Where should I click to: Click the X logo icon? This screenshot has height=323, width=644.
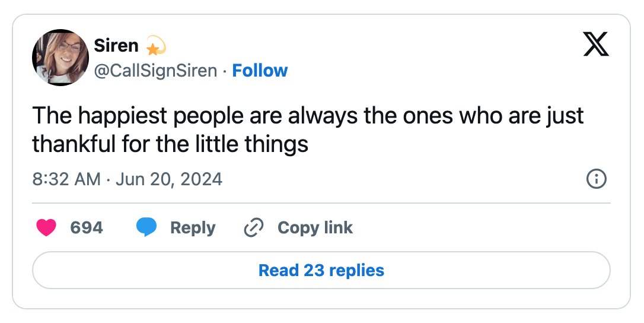tap(597, 44)
